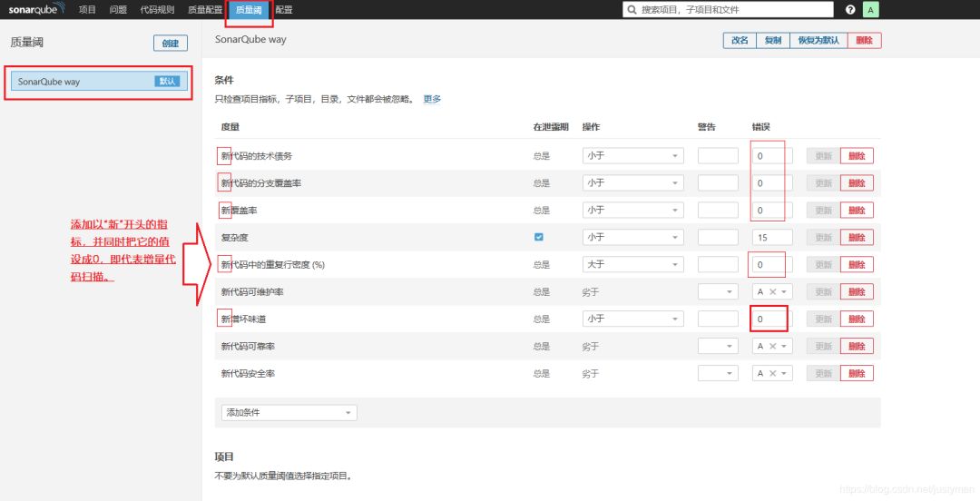Viewport: 980px width, 501px height.
Task: Click error field for 新增坏味道
Action: pyautogui.click(x=772, y=319)
